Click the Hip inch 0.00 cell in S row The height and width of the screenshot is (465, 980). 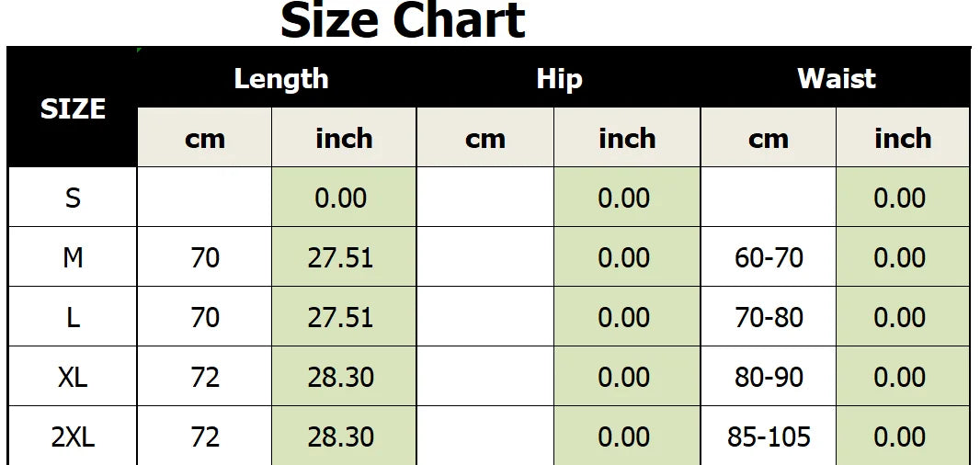coord(626,197)
